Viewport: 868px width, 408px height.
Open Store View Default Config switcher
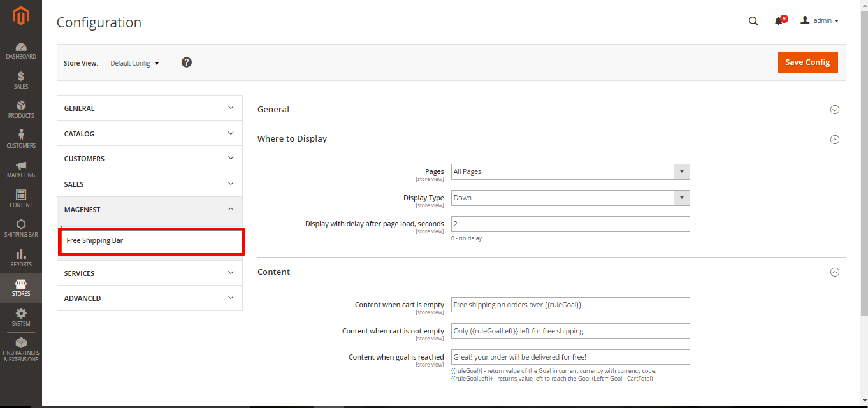click(134, 63)
